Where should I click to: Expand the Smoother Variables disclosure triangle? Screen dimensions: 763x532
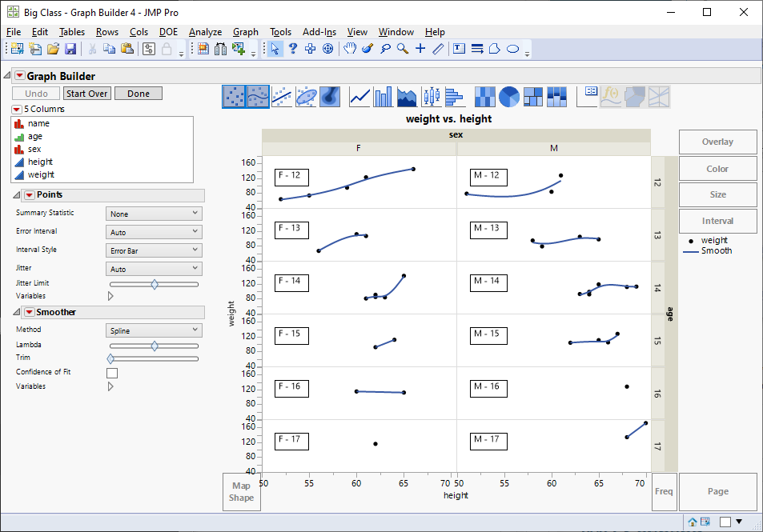coord(110,386)
